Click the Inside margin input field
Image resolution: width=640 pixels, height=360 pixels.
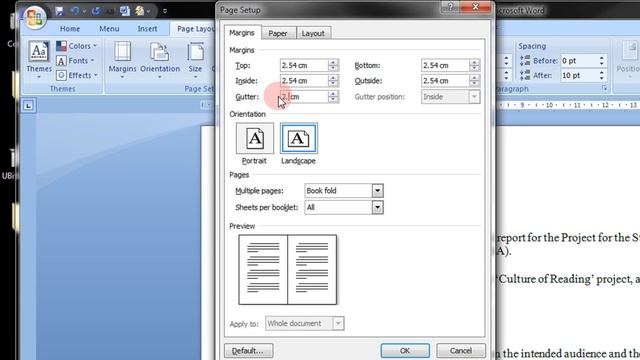point(304,81)
